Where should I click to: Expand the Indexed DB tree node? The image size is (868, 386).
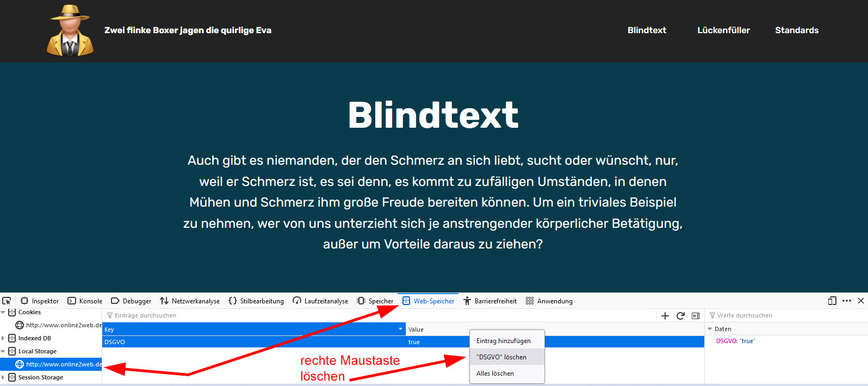pyautogui.click(x=3, y=338)
